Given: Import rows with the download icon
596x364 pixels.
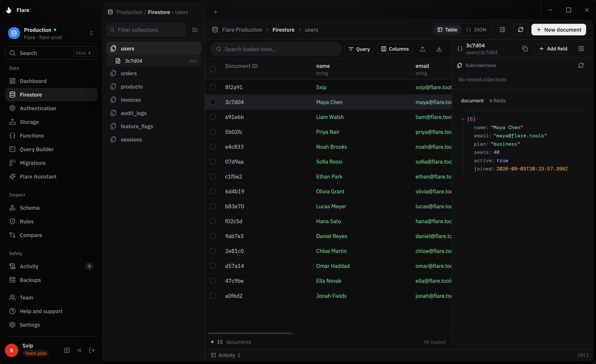Looking at the screenshot, I should click(x=439, y=49).
